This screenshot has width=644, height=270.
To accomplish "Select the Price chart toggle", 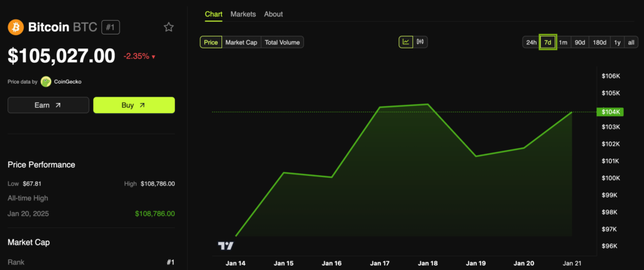I will tap(211, 42).
